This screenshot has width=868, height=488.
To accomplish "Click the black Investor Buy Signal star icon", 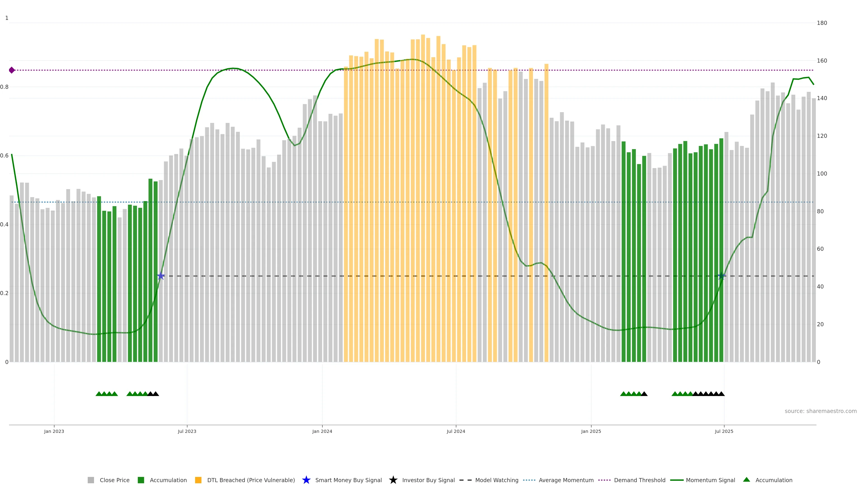I will (393, 480).
